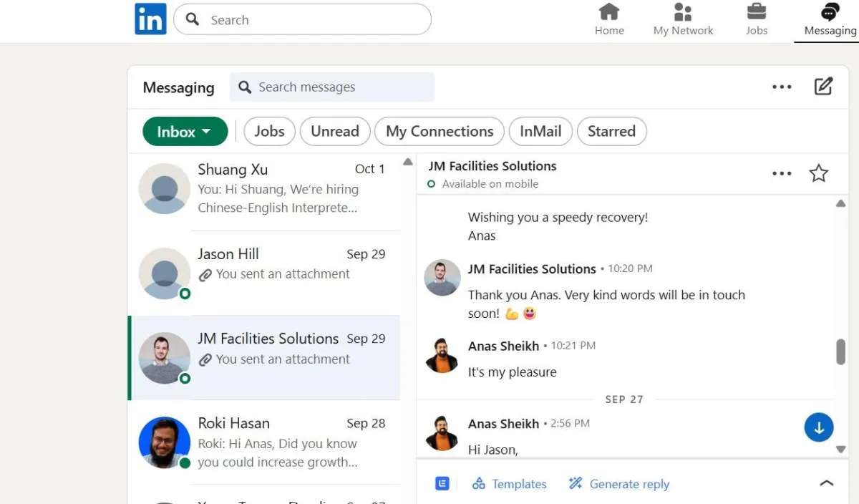Jump to latest message with blue down arrow
Viewport: 859px width, 504px height.
coord(819,427)
